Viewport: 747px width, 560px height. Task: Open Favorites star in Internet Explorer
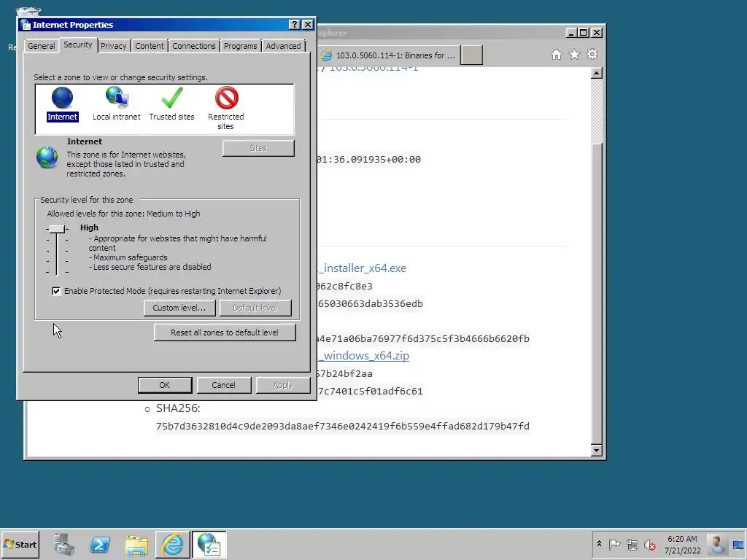(575, 55)
